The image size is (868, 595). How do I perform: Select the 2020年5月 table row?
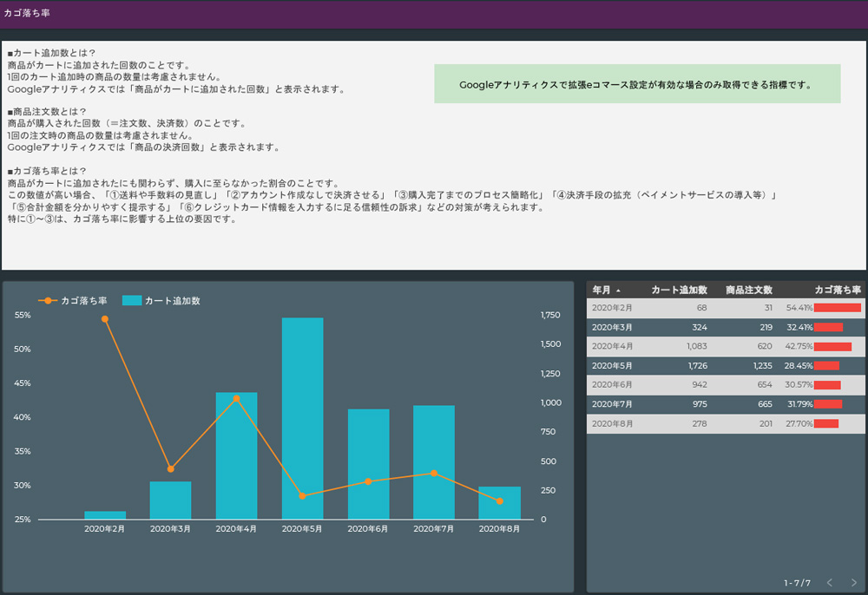pyautogui.click(x=726, y=365)
